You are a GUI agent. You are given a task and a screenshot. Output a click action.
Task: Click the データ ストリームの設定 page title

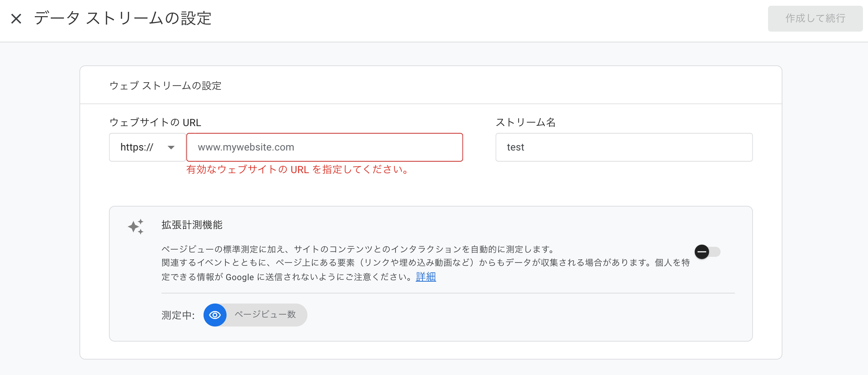tap(123, 18)
